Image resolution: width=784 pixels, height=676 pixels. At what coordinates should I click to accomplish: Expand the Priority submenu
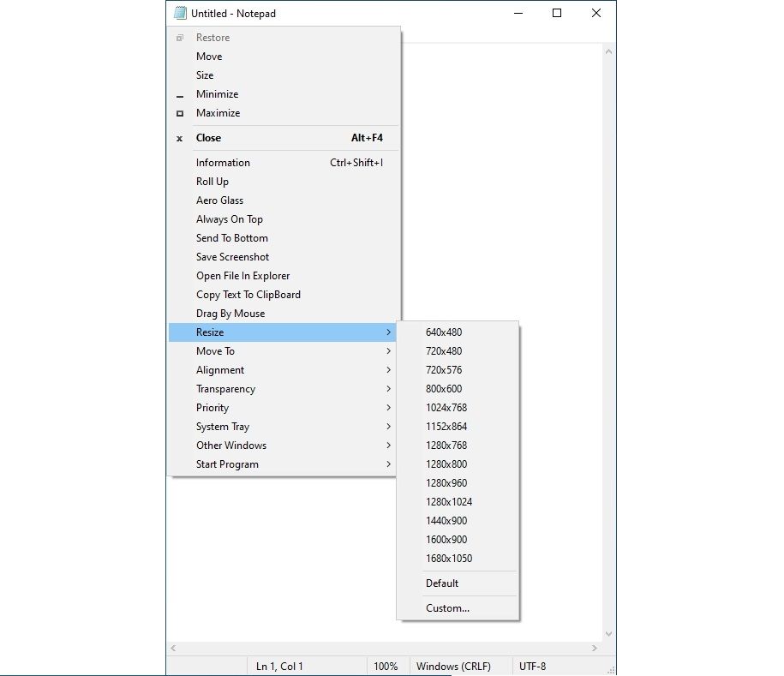click(283, 408)
